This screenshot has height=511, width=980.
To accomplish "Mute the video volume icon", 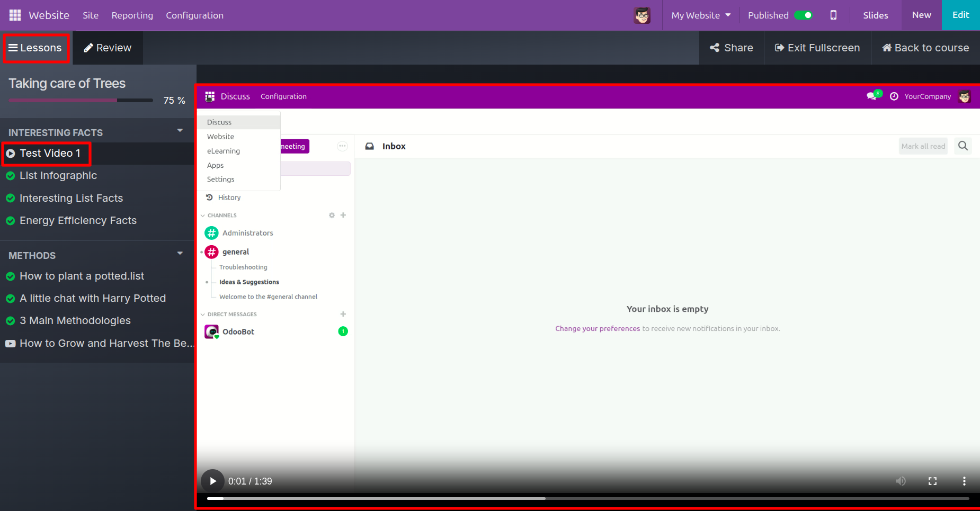I will [x=901, y=481].
